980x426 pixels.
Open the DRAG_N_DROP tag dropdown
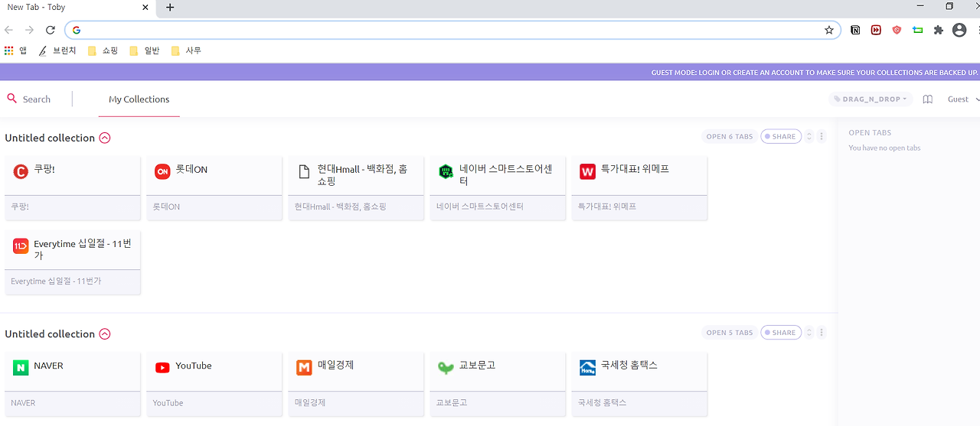coord(871,99)
